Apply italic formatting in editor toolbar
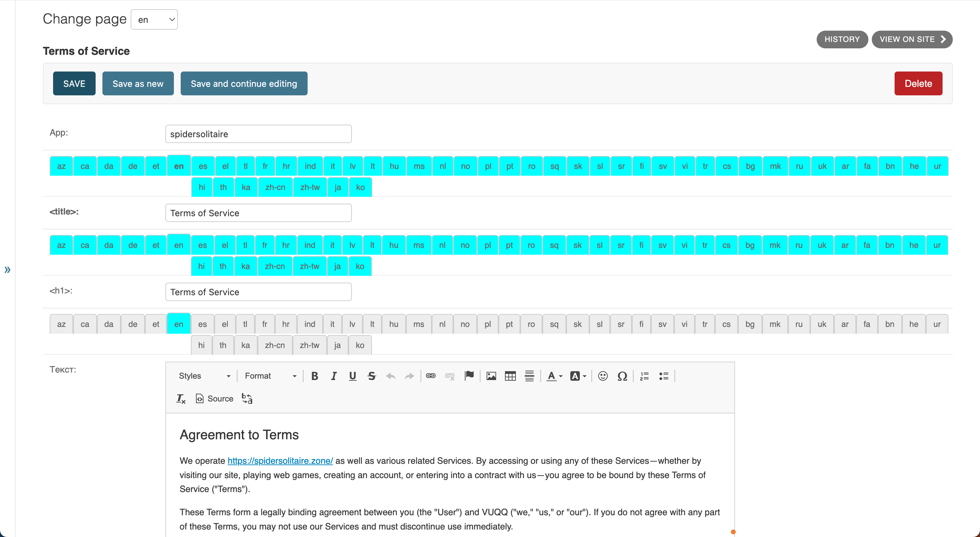This screenshot has width=980, height=537. pyautogui.click(x=333, y=376)
